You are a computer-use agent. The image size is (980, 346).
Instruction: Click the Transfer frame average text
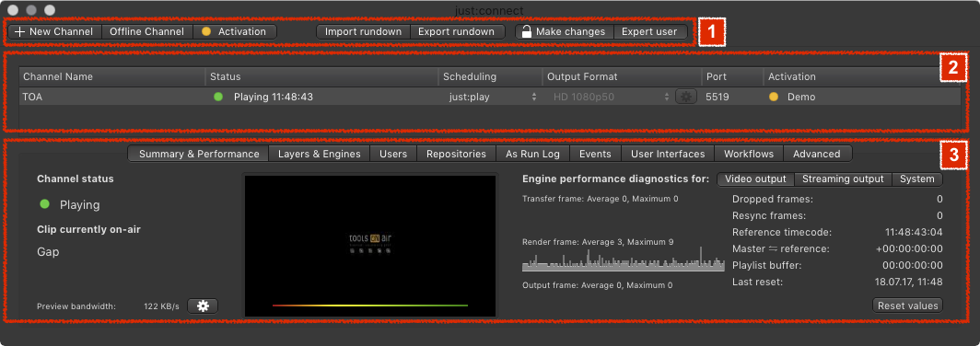(600, 199)
